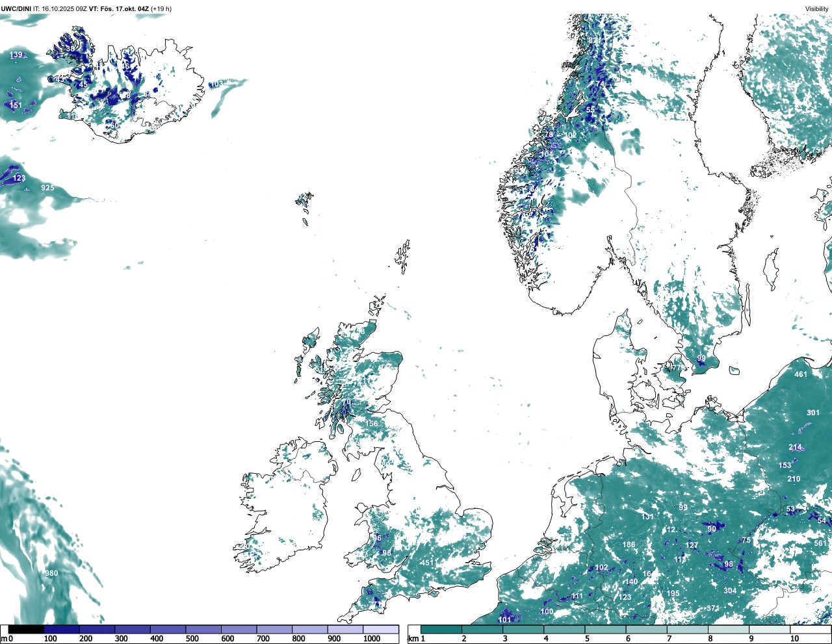Click the '156' value over southern Scotland

pos(371,424)
